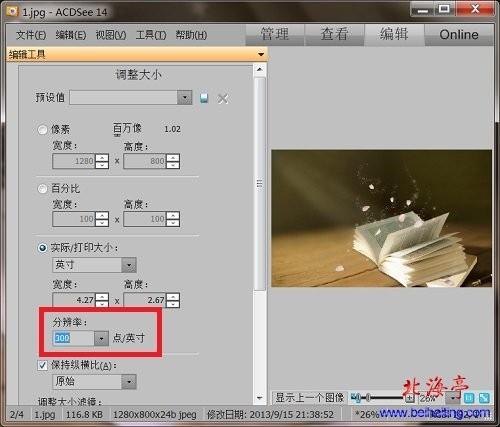Click the zoom slider handle
Screen dimensions: 500x427
[x=368, y=398]
